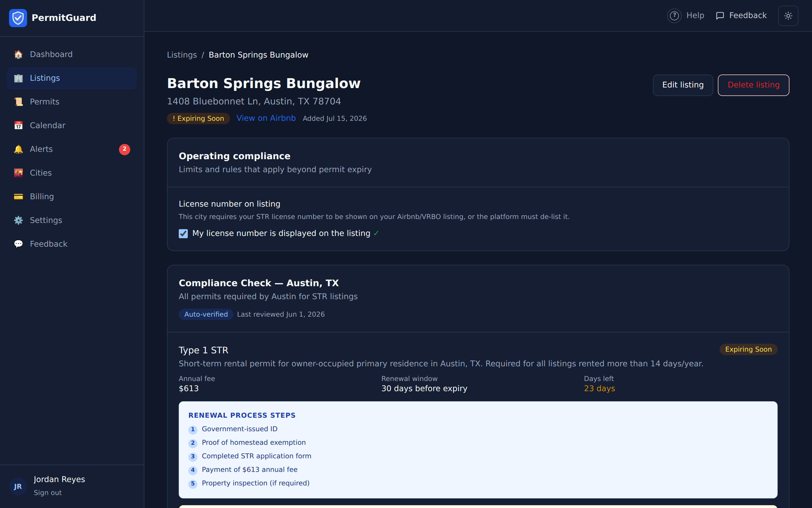
Task: Click the Help link in header
Action: [686, 16]
